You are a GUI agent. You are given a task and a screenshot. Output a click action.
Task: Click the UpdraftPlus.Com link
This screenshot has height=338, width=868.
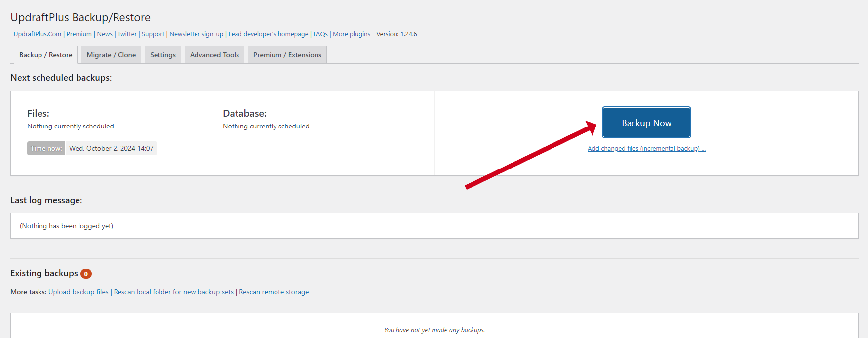(x=38, y=34)
